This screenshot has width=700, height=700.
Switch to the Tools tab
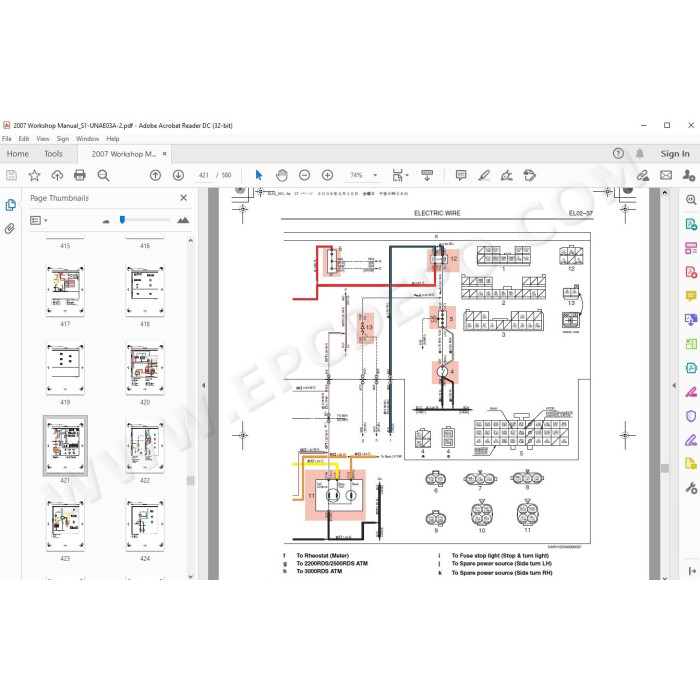pyautogui.click(x=53, y=154)
